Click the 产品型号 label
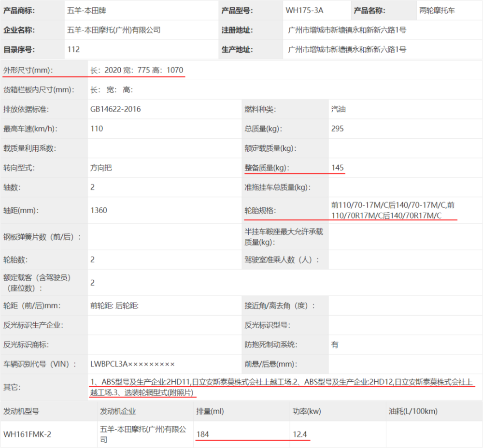This screenshot has width=483, height=448. click(x=237, y=11)
